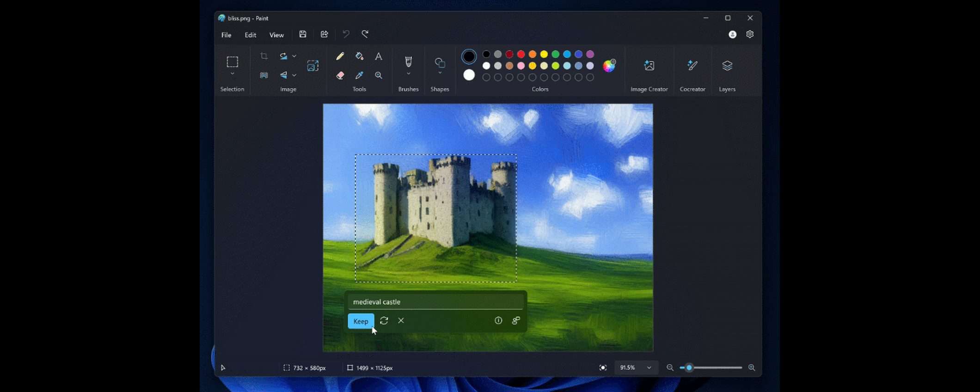Click the medieval castle prompt field
Image resolution: width=980 pixels, height=392 pixels.
pyautogui.click(x=435, y=302)
